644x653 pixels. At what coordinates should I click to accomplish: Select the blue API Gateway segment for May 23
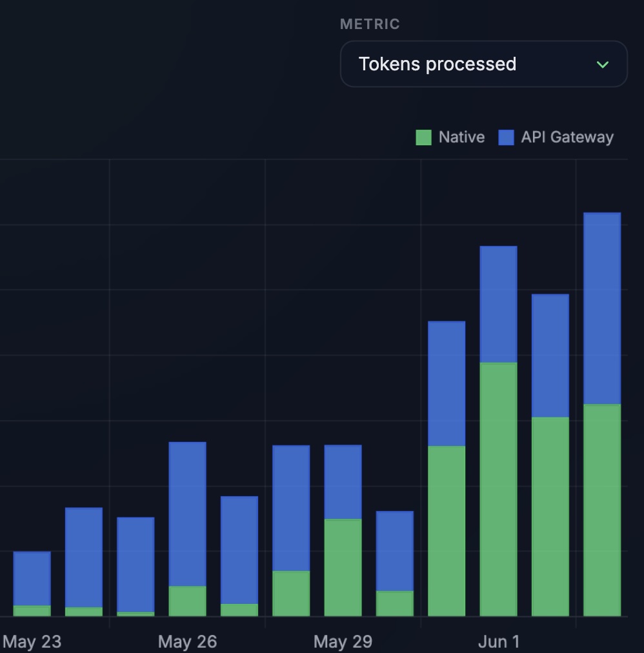coord(32,578)
